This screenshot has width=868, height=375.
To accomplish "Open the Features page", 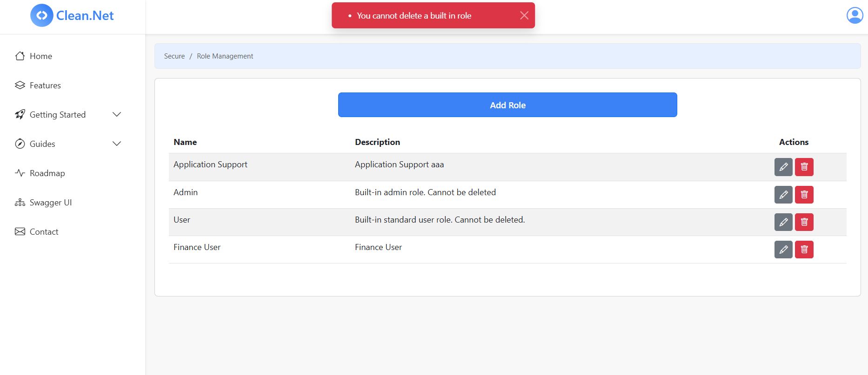I will click(x=45, y=86).
